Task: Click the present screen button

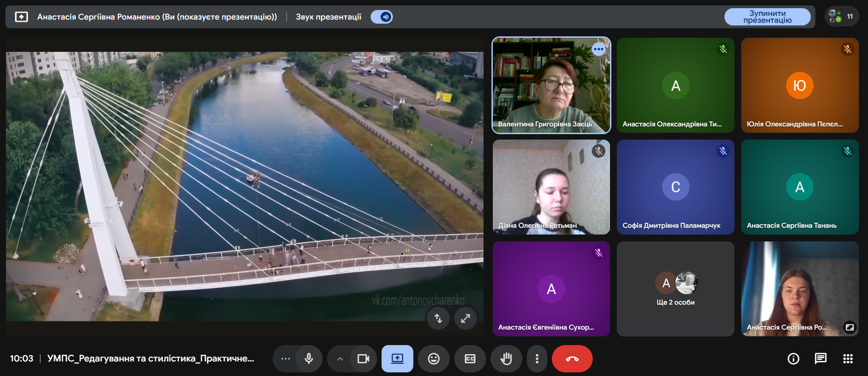Action: (397, 359)
